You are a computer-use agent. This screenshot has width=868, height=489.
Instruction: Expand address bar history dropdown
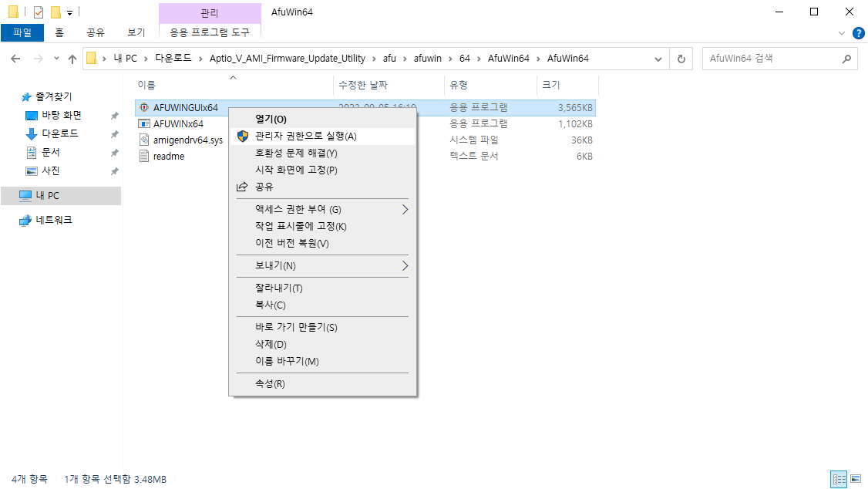click(x=658, y=59)
